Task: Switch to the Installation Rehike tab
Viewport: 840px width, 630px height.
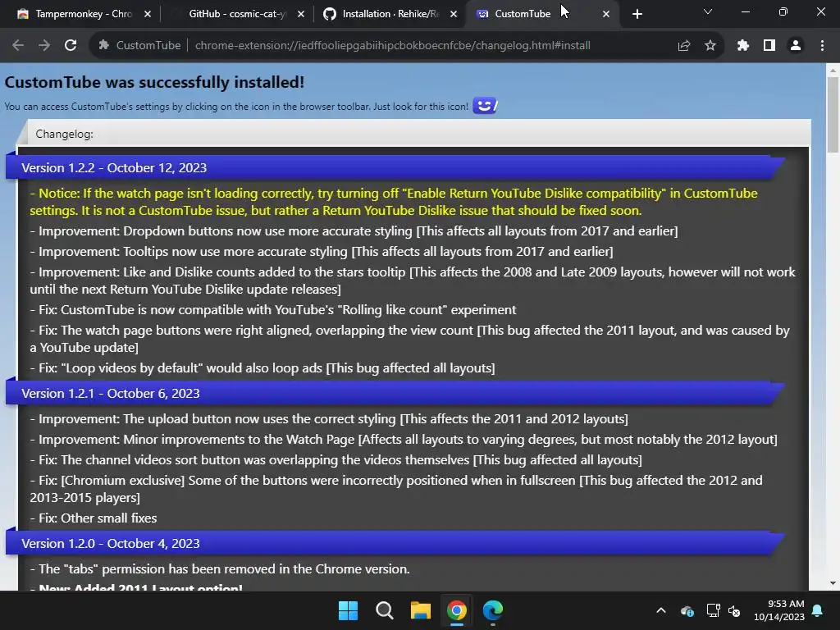Action: point(390,14)
